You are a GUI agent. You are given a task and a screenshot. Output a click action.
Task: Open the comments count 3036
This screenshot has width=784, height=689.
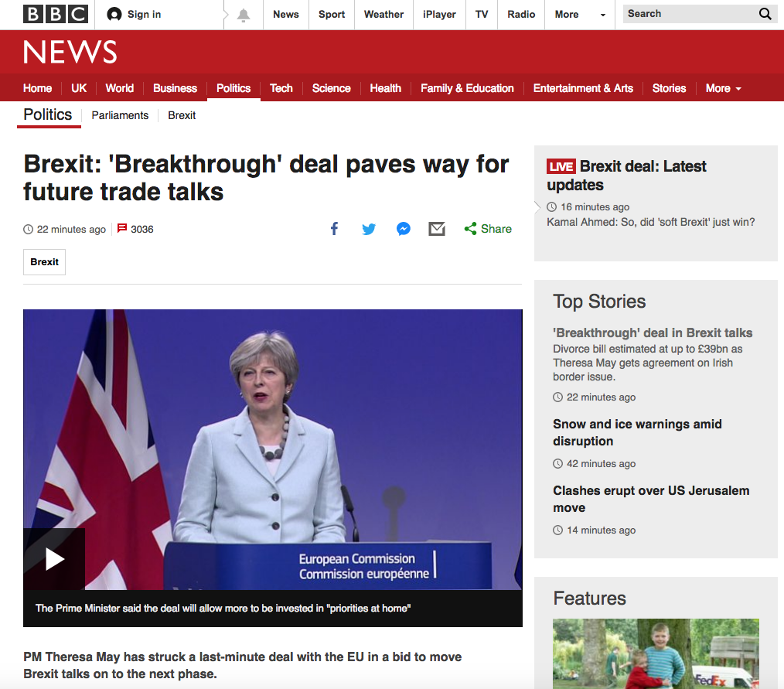[x=135, y=229]
